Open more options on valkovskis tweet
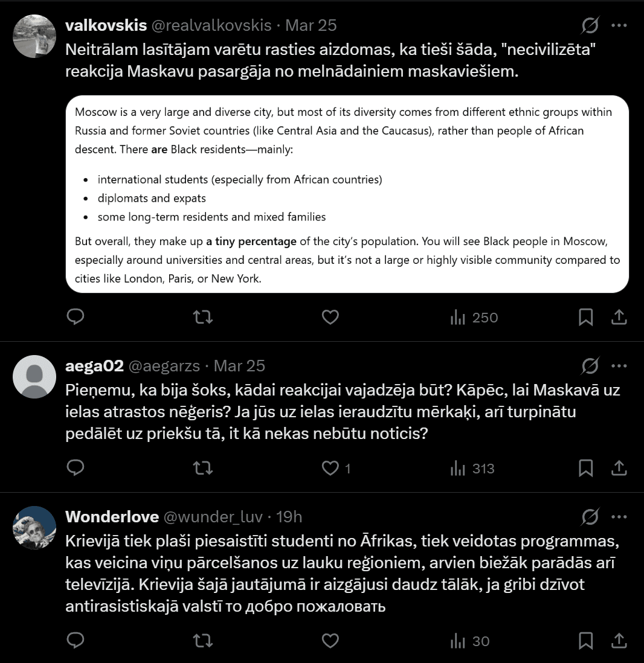 (x=619, y=25)
